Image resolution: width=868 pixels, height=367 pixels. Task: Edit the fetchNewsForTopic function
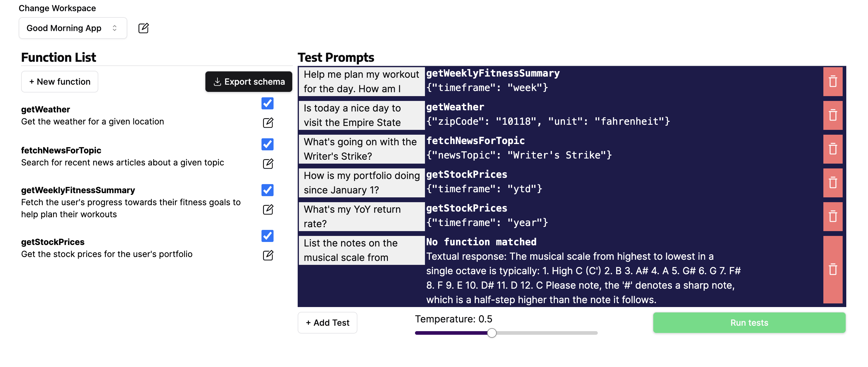coord(267,164)
